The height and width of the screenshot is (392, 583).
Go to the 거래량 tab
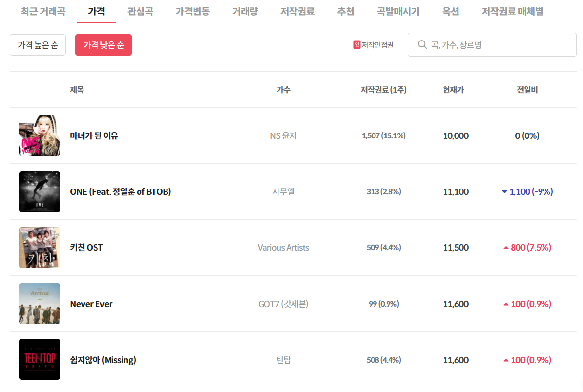click(x=245, y=12)
